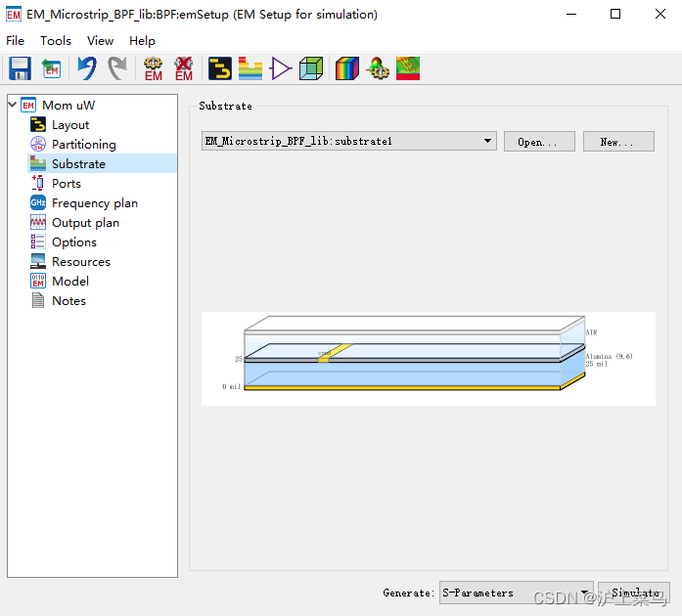The image size is (682, 616).
Task: Open the substrate selection dropdown
Action: (x=349, y=141)
